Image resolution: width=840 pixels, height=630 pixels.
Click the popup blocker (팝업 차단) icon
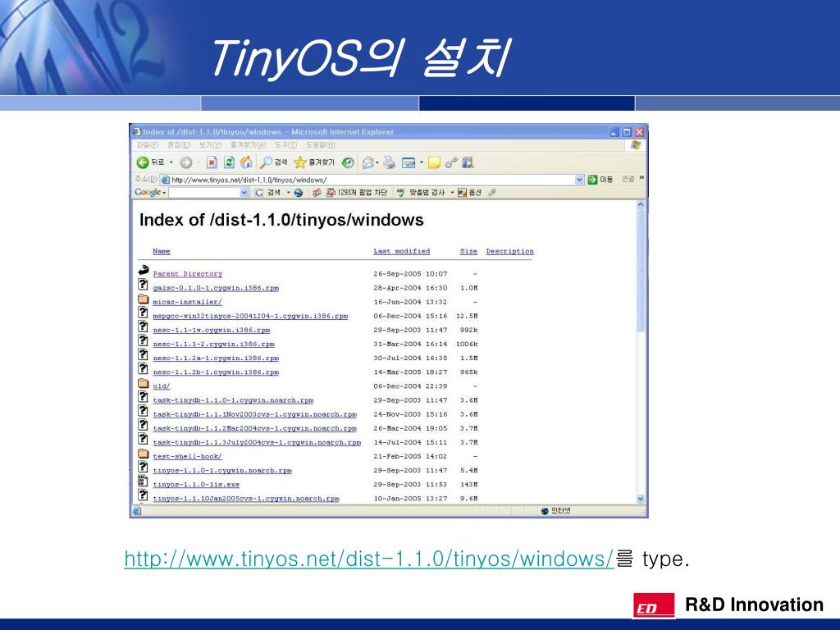click(x=331, y=193)
